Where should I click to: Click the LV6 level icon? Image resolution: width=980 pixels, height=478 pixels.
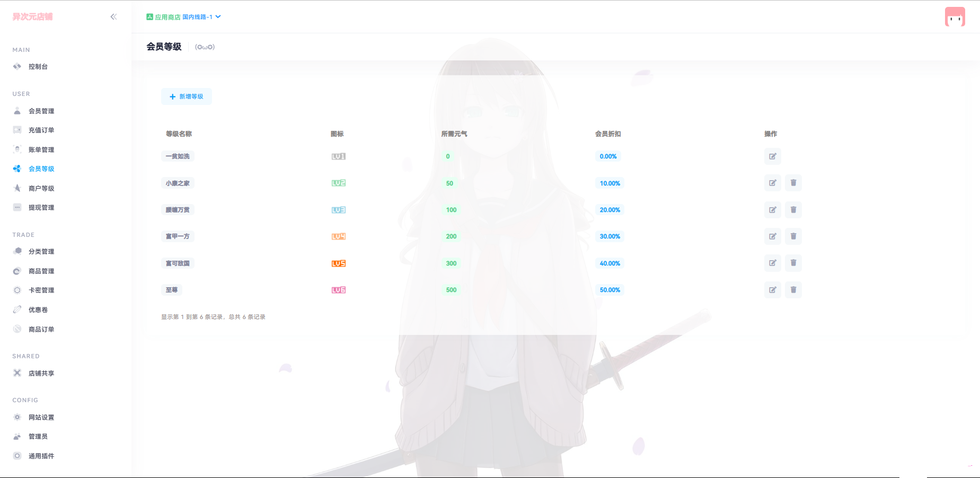tap(339, 290)
